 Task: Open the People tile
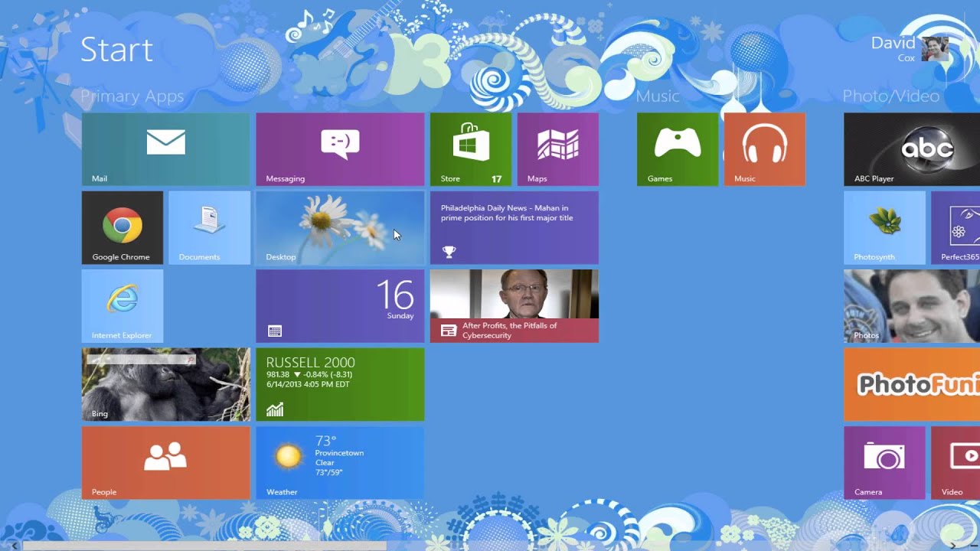[x=165, y=463]
